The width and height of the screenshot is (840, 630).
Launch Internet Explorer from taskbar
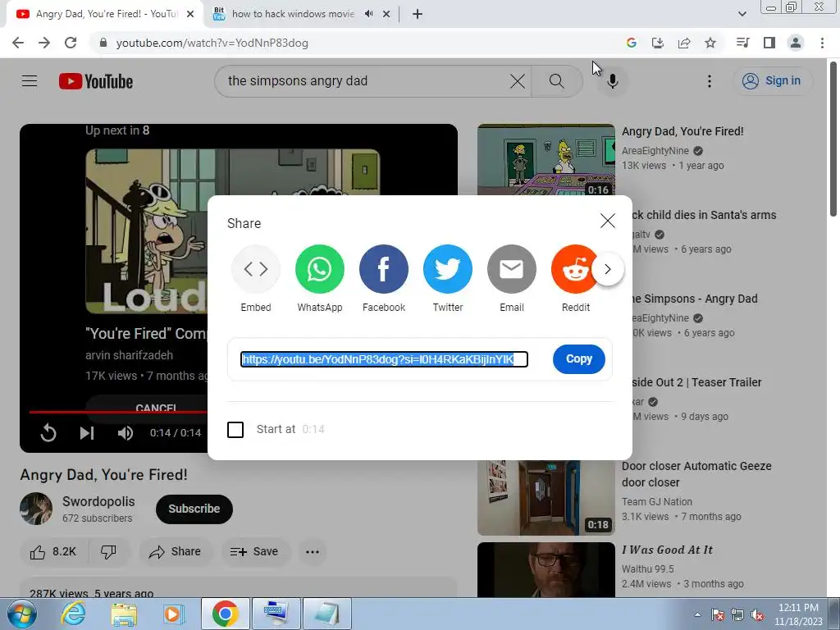pyautogui.click(x=73, y=614)
